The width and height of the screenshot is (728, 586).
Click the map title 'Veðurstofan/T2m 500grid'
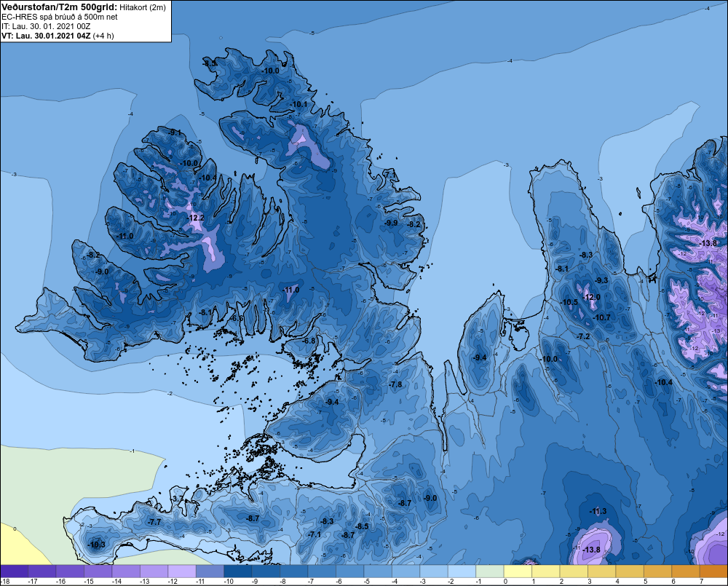point(59,7)
